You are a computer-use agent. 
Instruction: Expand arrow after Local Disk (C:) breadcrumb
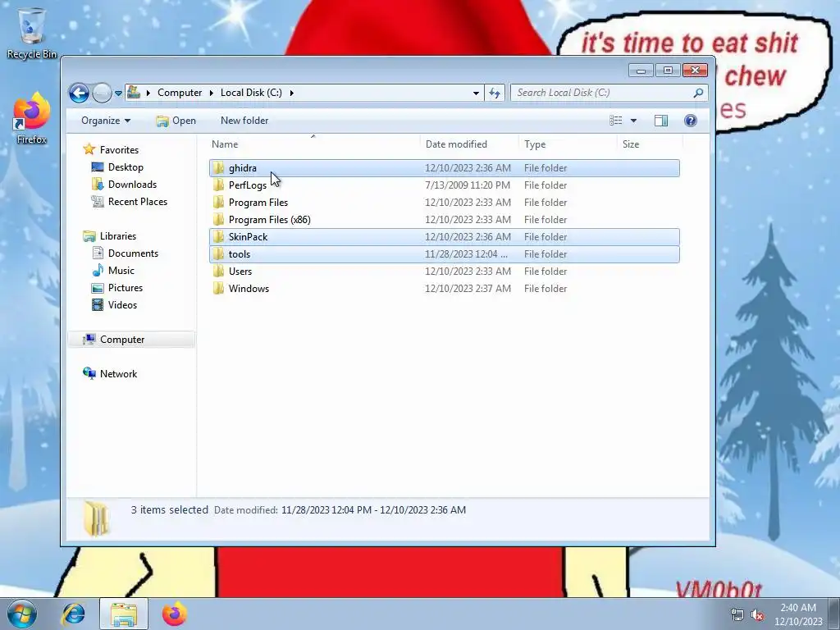point(291,93)
